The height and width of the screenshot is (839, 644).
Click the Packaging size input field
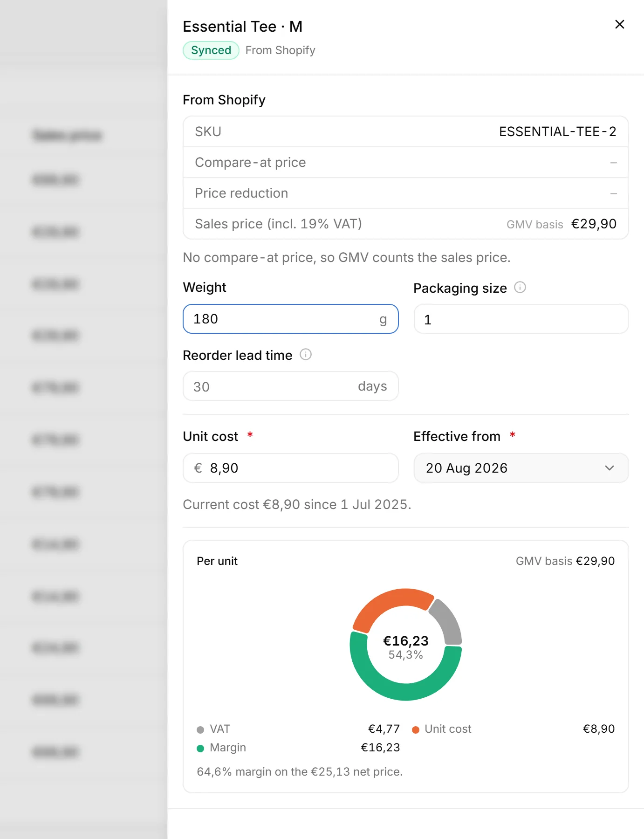[x=521, y=319]
